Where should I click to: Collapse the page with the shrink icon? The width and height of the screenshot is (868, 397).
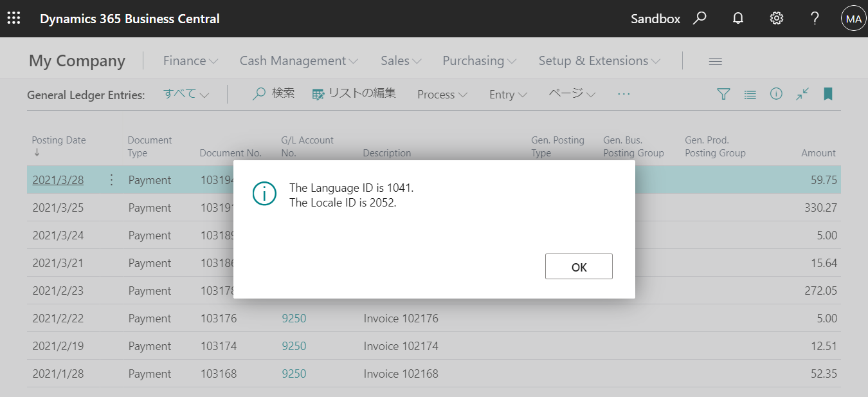[802, 94]
